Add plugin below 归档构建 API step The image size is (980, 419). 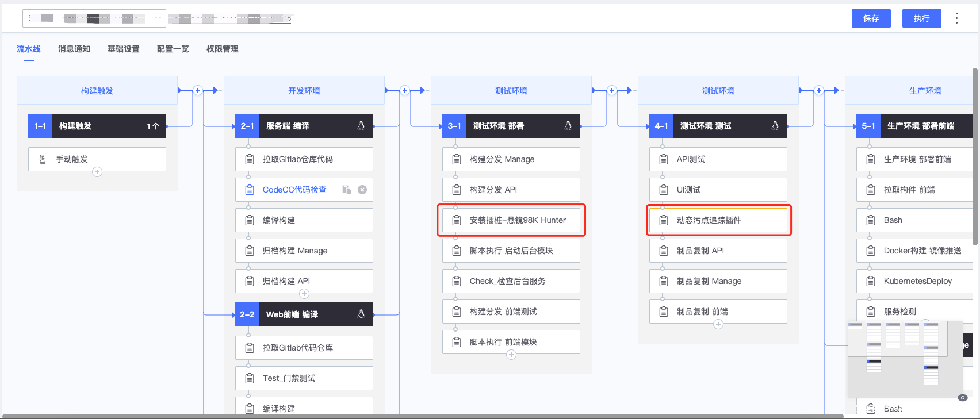click(304, 294)
